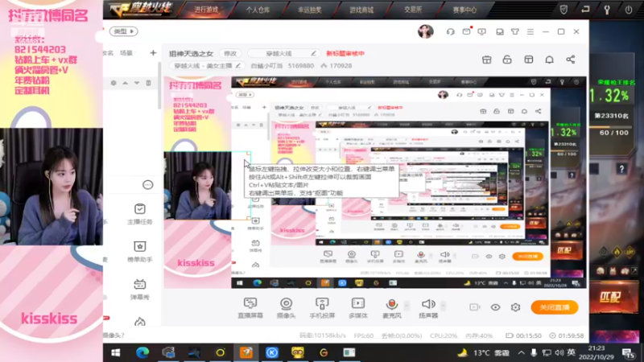Image resolution: width=644 pixels, height=362 pixels.
Task: Click the lock icon under title bar
Action: (507, 60)
